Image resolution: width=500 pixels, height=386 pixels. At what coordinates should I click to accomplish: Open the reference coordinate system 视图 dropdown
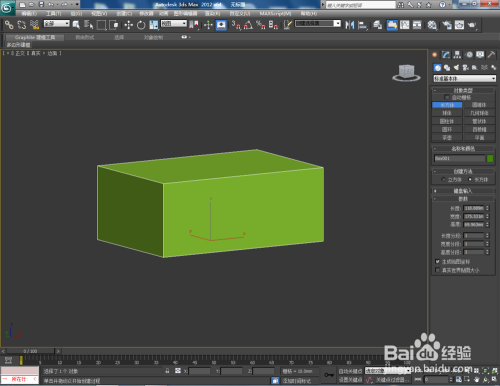tap(174, 24)
